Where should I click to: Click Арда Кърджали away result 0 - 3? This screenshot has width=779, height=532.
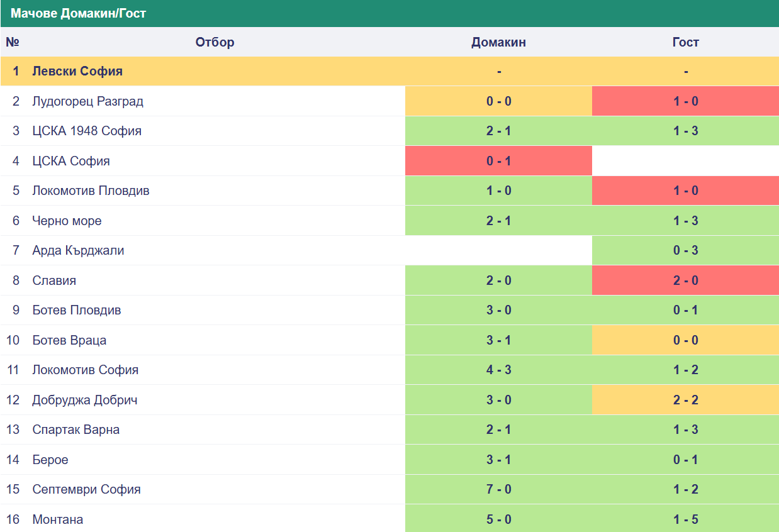pos(685,250)
